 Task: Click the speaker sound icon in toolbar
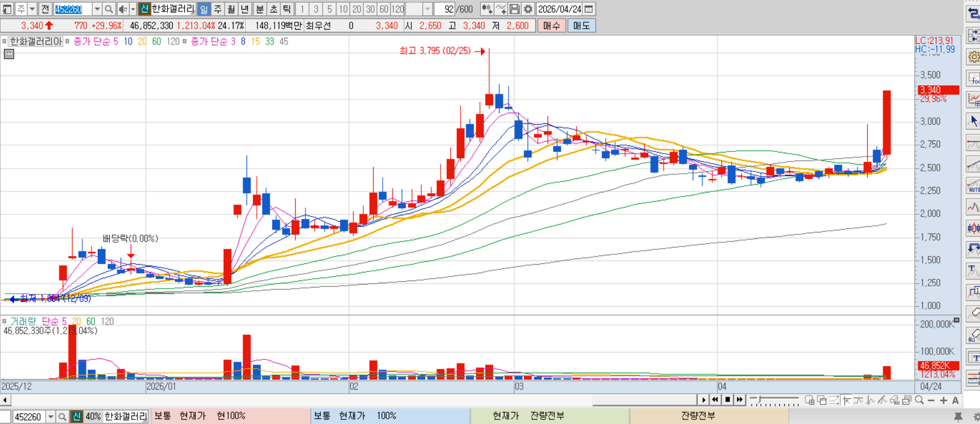tap(122, 9)
